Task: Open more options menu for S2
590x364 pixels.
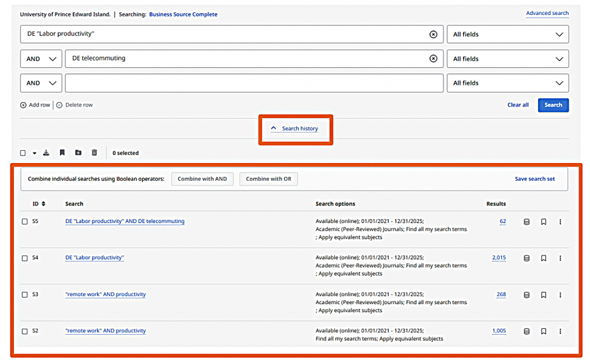Action: point(560,331)
